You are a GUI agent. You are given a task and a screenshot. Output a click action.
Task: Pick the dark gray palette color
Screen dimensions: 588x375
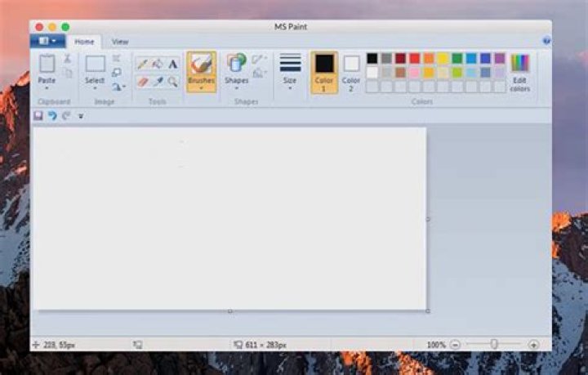(x=386, y=58)
